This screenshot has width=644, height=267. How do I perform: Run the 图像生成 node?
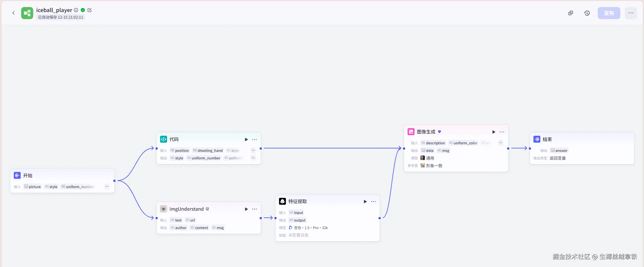(494, 132)
